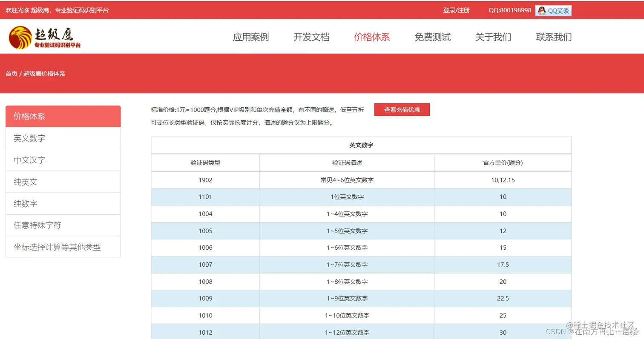Click type code 1902 cell
The width and height of the screenshot is (644, 339).
coord(205,180)
